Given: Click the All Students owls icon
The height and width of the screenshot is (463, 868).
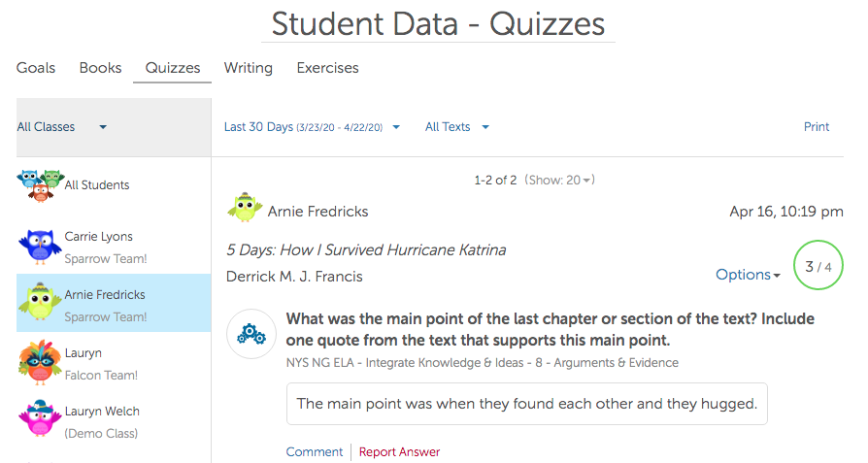Looking at the screenshot, I should tap(39, 184).
